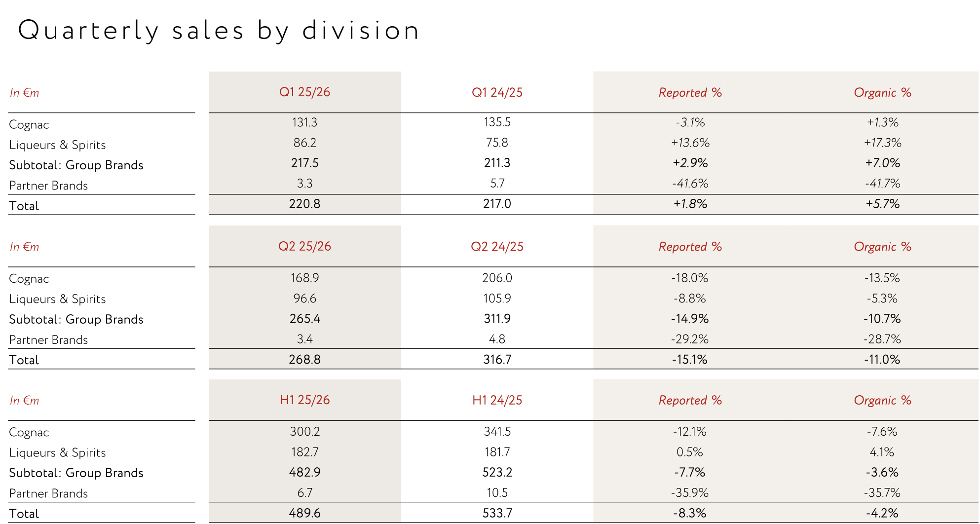
Task: Click the Q2 24/25 column header
Action: (497, 247)
